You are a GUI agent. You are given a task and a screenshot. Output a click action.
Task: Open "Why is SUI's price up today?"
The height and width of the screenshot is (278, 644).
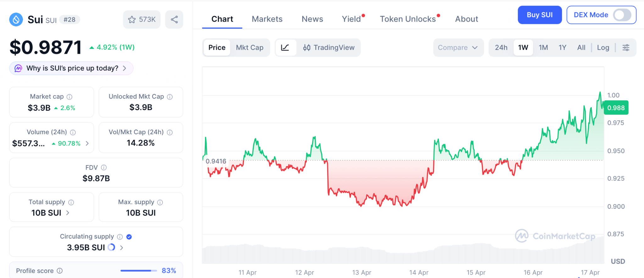[72, 68]
